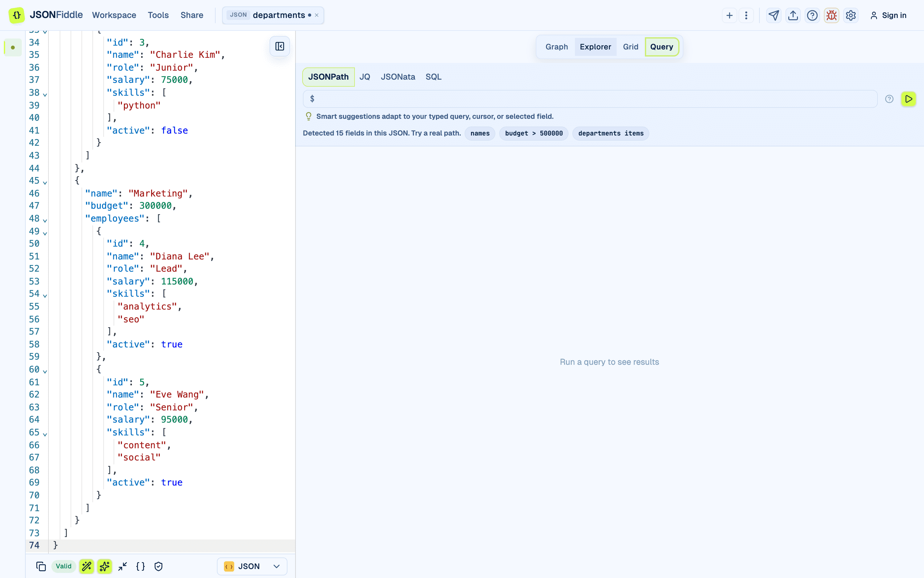Switch to the Graph view
Viewport: 924px width, 578px height.
(556, 47)
